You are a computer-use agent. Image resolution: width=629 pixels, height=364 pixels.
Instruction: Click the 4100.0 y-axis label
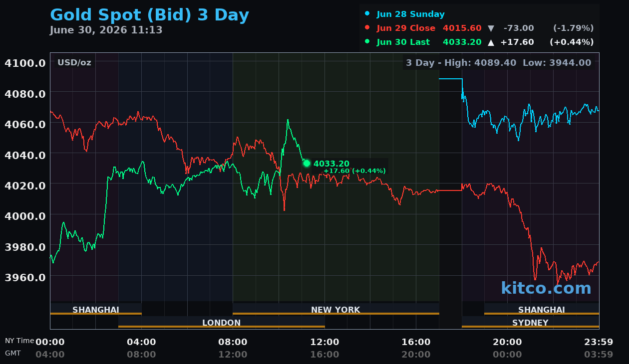tap(25, 63)
